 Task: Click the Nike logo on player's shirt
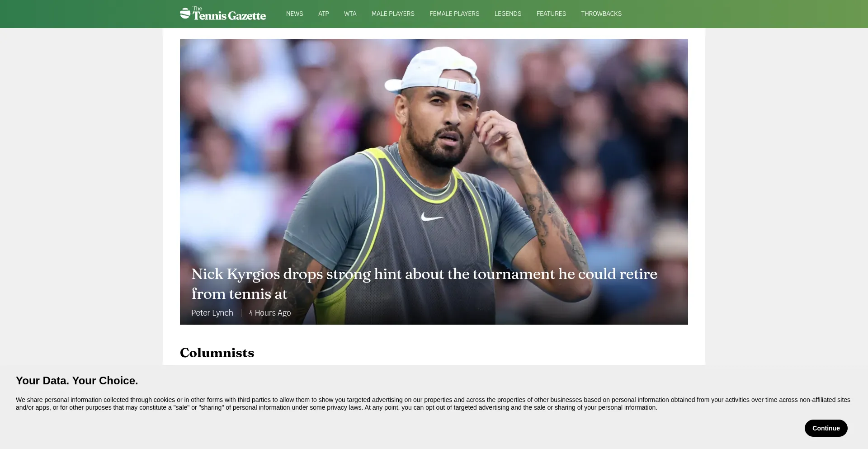pos(432,217)
